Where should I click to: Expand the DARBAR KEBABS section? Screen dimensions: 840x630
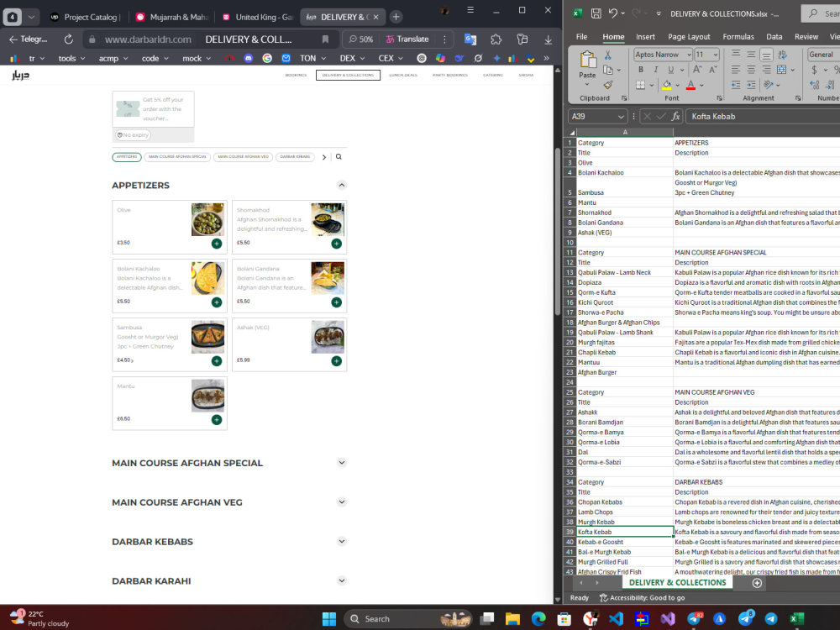[x=342, y=541]
